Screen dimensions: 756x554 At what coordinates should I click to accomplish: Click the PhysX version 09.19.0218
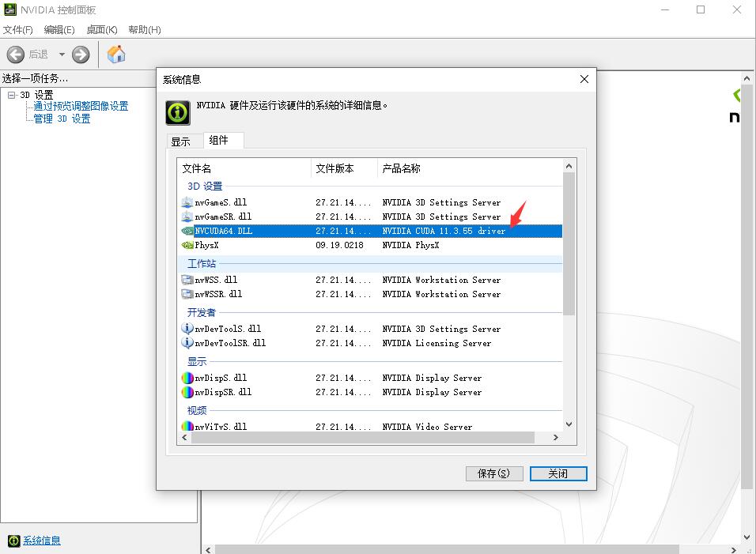(x=340, y=245)
